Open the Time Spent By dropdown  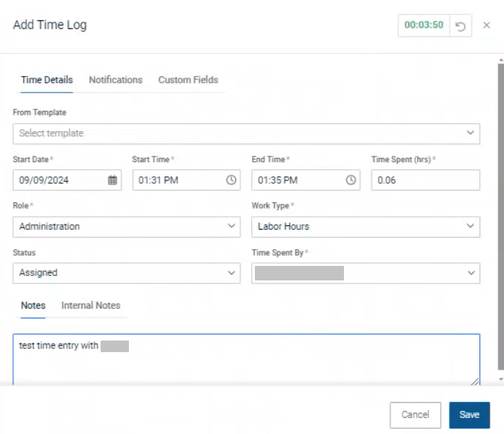click(365, 273)
